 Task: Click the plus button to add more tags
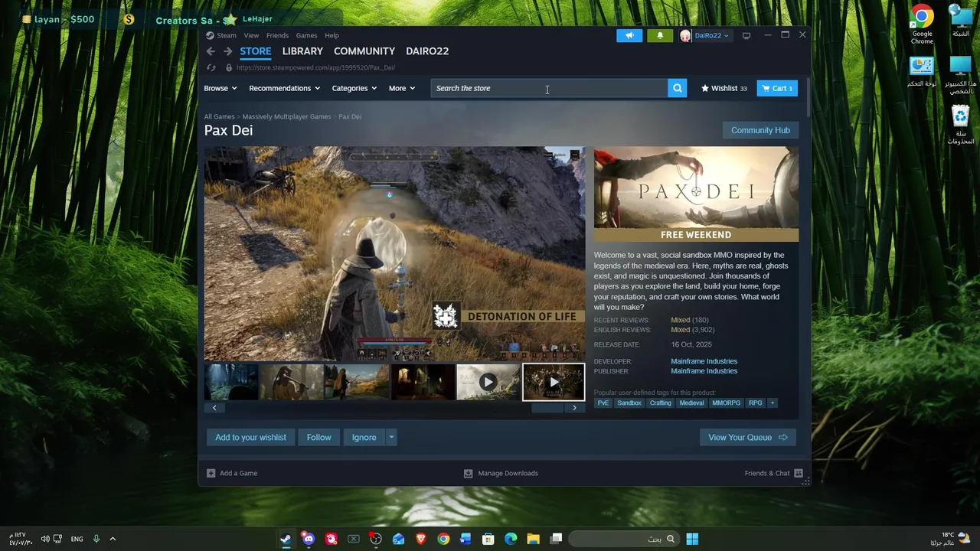coord(772,403)
